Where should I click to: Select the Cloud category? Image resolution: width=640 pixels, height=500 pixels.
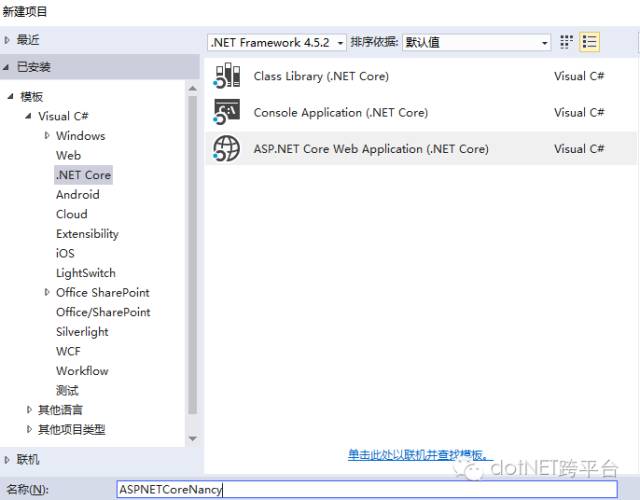(72, 214)
